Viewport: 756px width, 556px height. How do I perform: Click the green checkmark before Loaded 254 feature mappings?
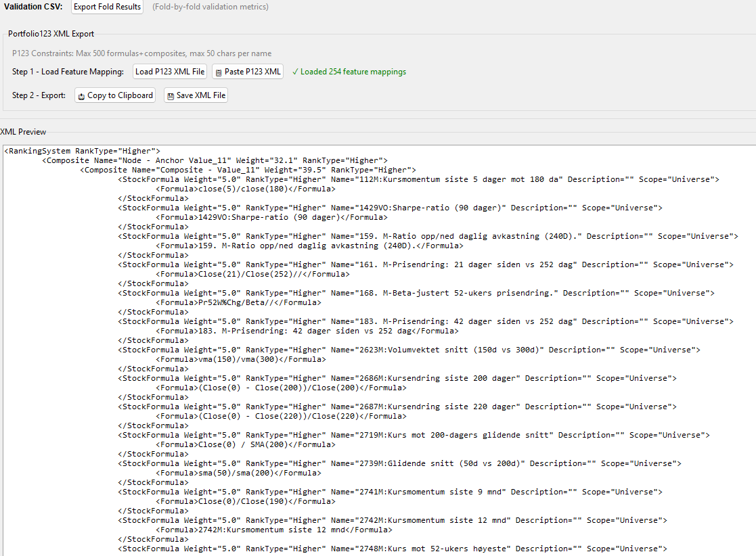pyautogui.click(x=295, y=72)
